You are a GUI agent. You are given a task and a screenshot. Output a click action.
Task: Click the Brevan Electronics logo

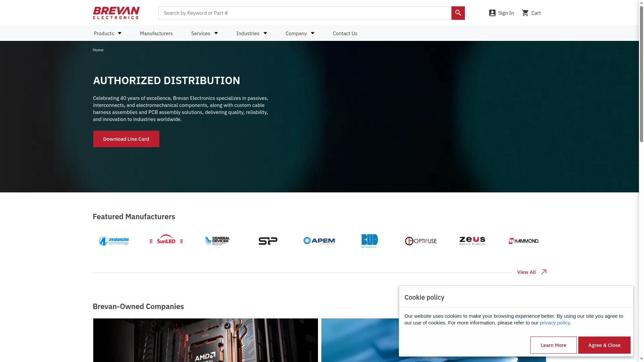pos(116,13)
